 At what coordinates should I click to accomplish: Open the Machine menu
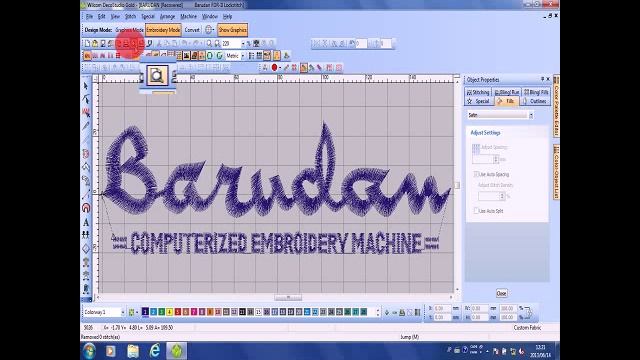[x=189, y=17]
